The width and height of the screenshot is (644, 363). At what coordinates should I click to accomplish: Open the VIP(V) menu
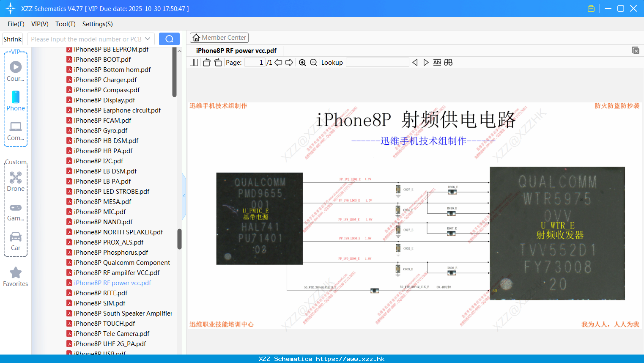point(40,24)
